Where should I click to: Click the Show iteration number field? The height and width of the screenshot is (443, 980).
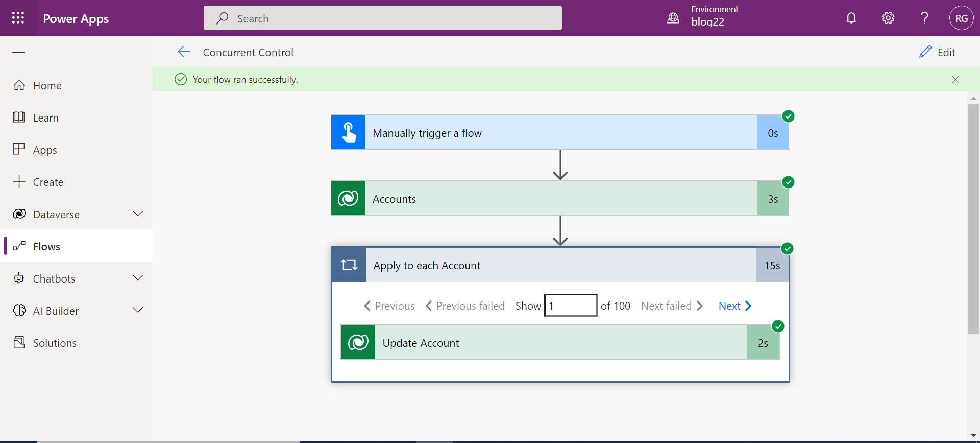571,305
